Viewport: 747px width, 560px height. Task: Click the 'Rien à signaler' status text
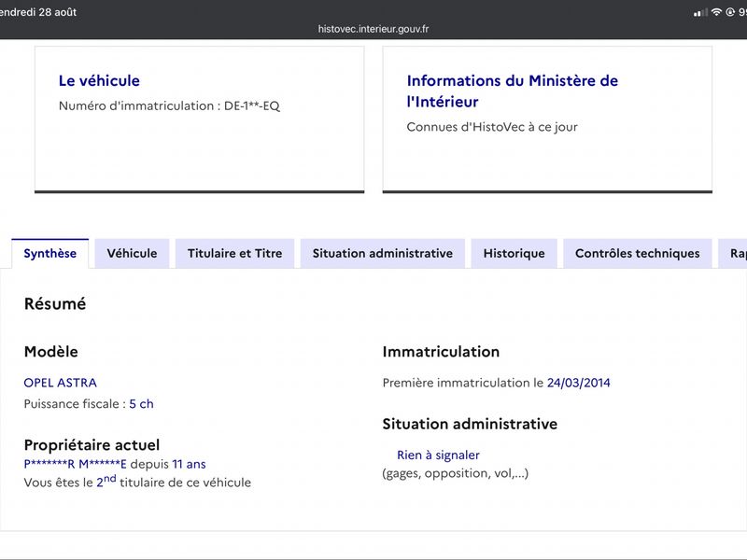(x=438, y=455)
